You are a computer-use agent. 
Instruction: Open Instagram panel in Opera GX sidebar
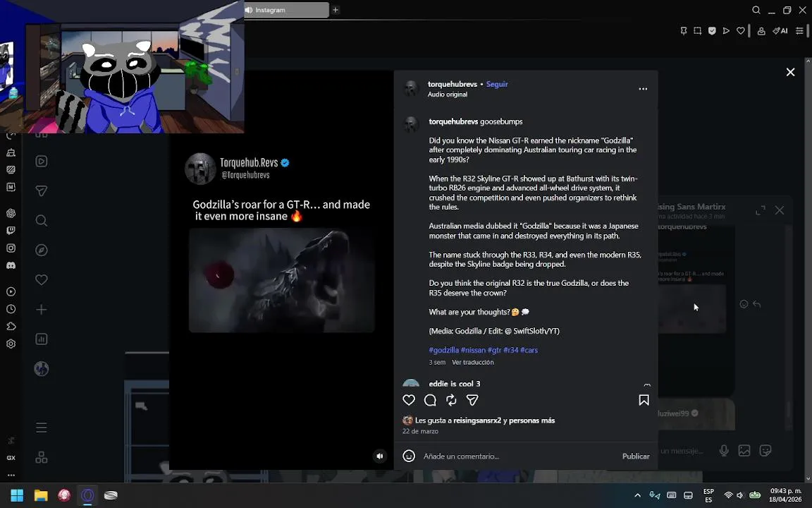tap(11, 248)
